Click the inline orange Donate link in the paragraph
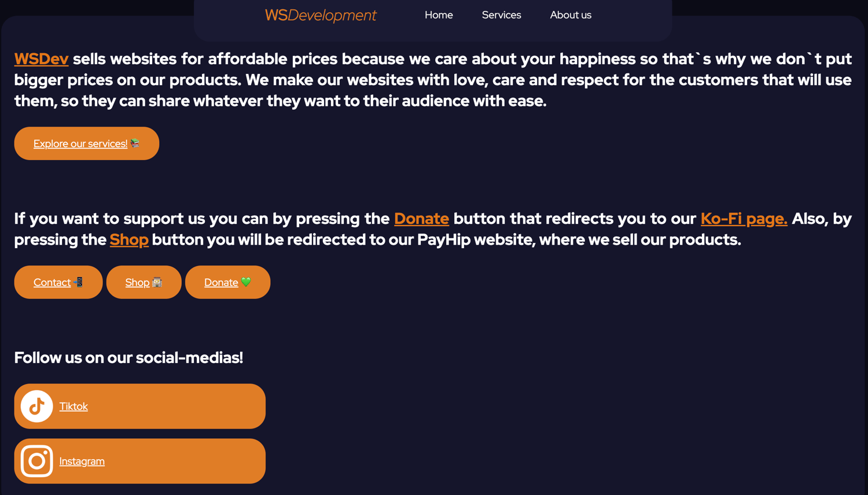 pyautogui.click(x=421, y=219)
